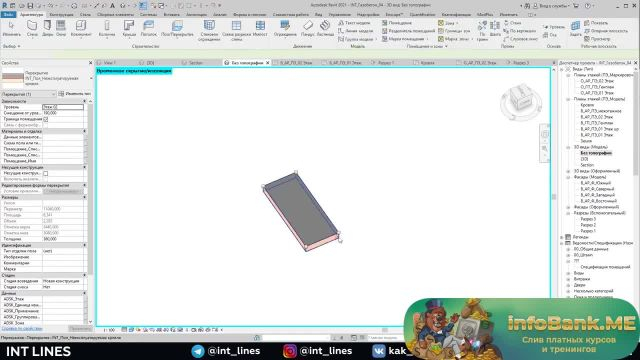
Task: Click the Изменить тип button
Action: point(75,94)
